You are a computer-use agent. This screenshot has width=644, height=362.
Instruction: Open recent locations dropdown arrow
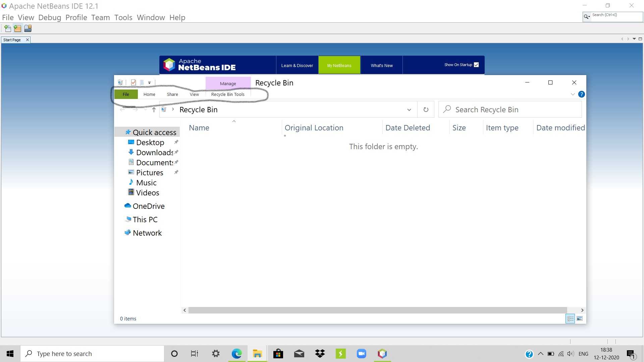(145, 109)
